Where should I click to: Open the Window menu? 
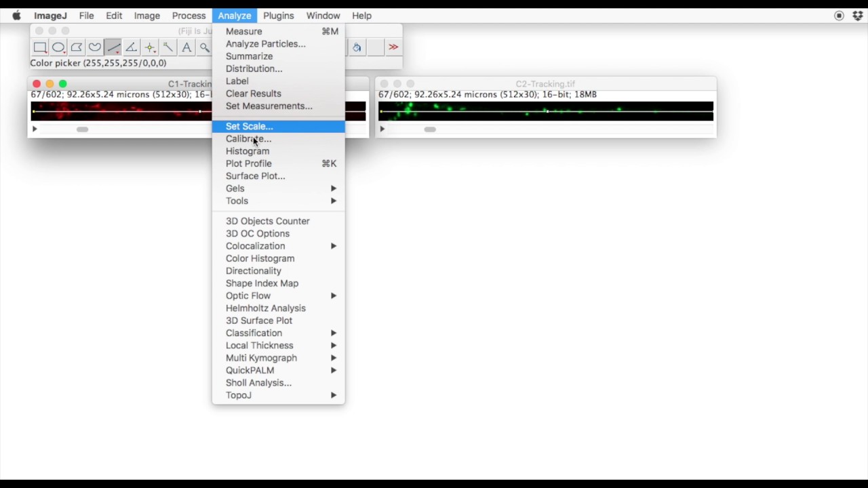tap(323, 16)
